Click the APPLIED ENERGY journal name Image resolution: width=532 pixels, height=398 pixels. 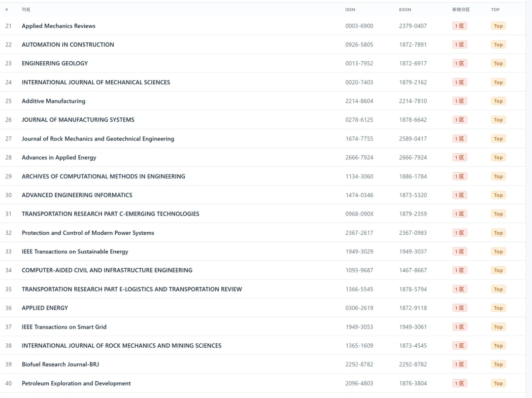pyautogui.click(x=45, y=308)
